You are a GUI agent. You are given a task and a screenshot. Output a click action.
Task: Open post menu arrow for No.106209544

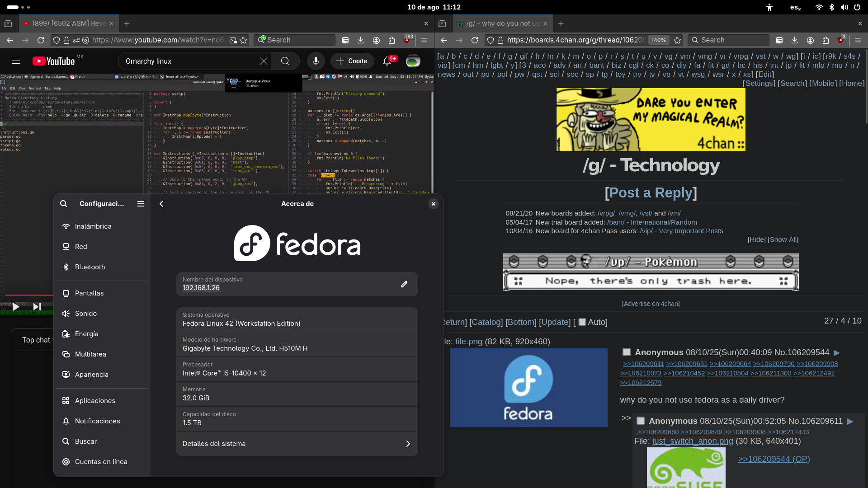(836, 352)
